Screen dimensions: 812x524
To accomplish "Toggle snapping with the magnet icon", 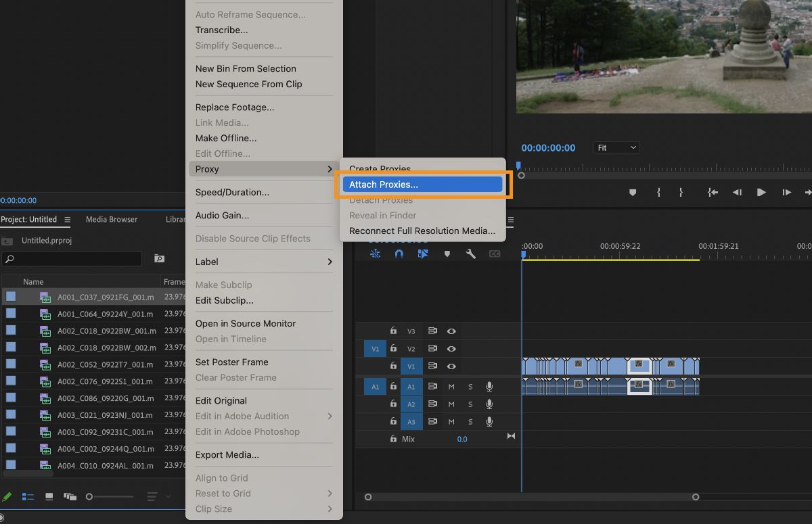I will click(x=399, y=254).
